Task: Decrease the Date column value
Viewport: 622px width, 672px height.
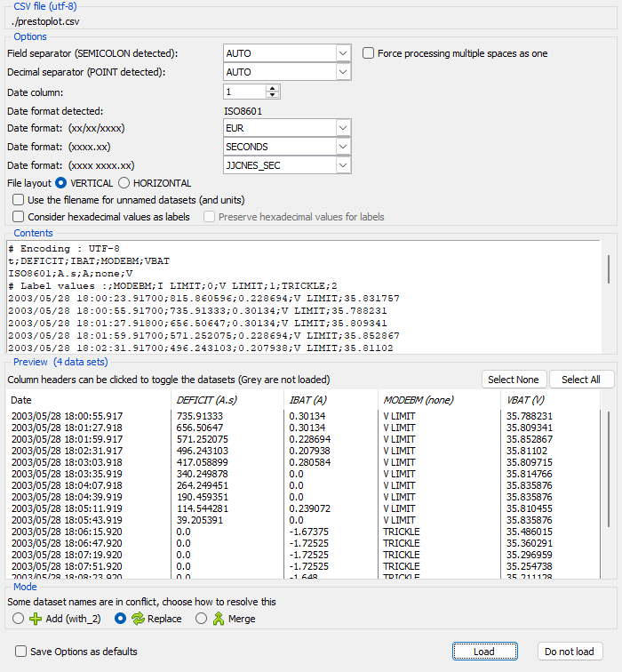Action: (272, 95)
